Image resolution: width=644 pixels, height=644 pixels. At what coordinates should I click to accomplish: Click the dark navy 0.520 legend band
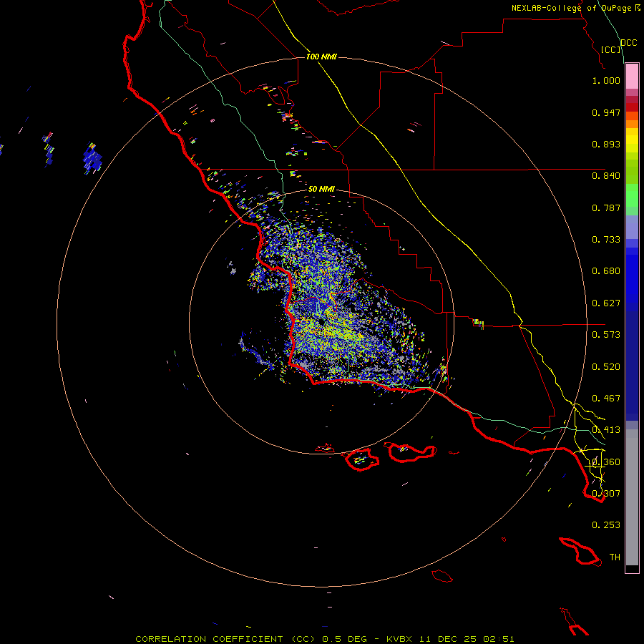click(632, 366)
